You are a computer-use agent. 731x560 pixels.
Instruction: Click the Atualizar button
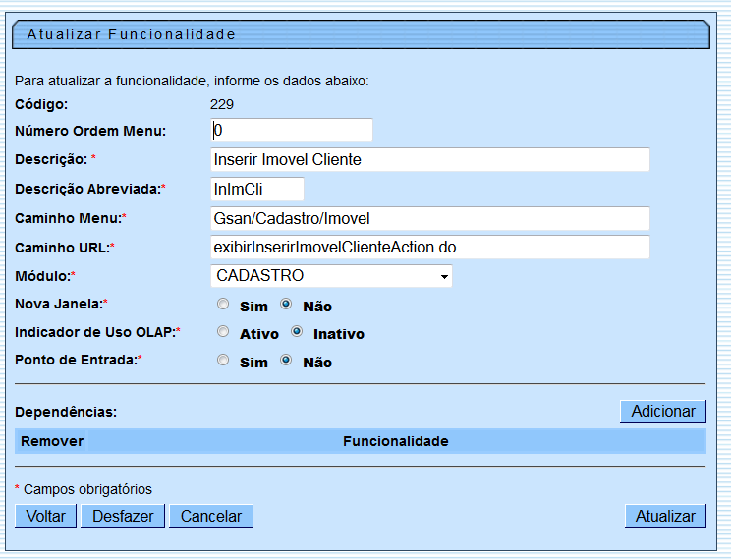[x=664, y=516]
